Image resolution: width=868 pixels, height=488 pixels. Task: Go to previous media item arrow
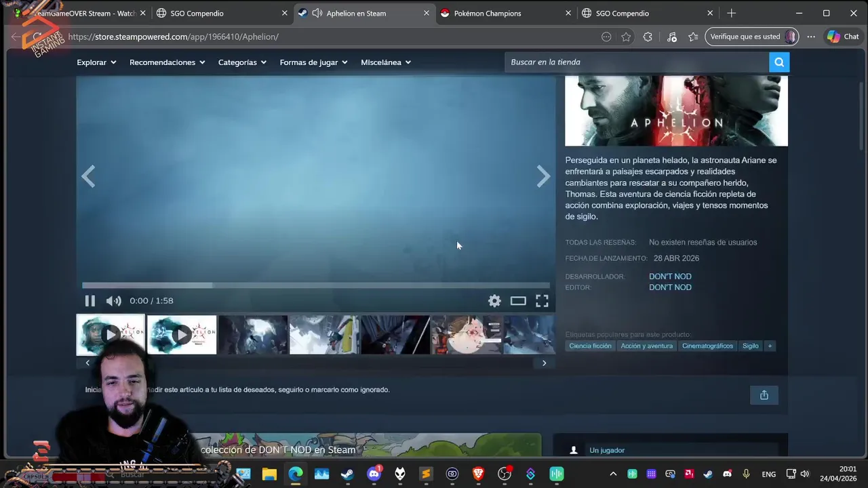point(88,177)
